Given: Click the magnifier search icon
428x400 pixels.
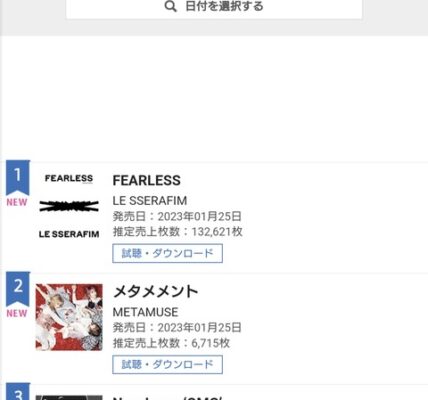Looking at the screenshot, I should [x=170, y=6].
